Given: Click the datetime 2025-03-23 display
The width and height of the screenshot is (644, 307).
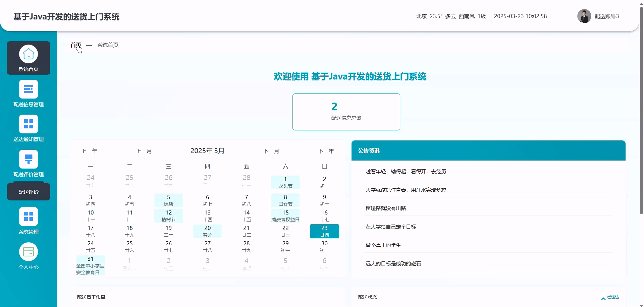Looking at the screenshot, I should point(520,16).
